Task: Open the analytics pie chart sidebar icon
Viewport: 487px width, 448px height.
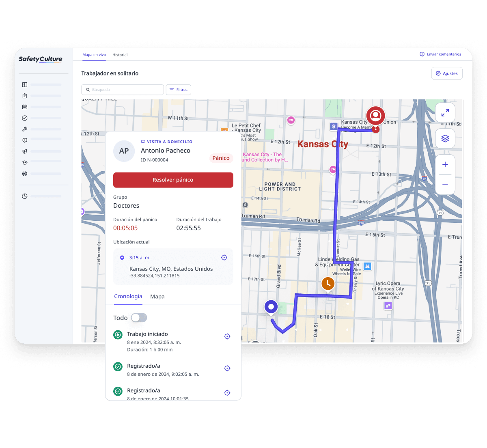Action: [25, 196]
